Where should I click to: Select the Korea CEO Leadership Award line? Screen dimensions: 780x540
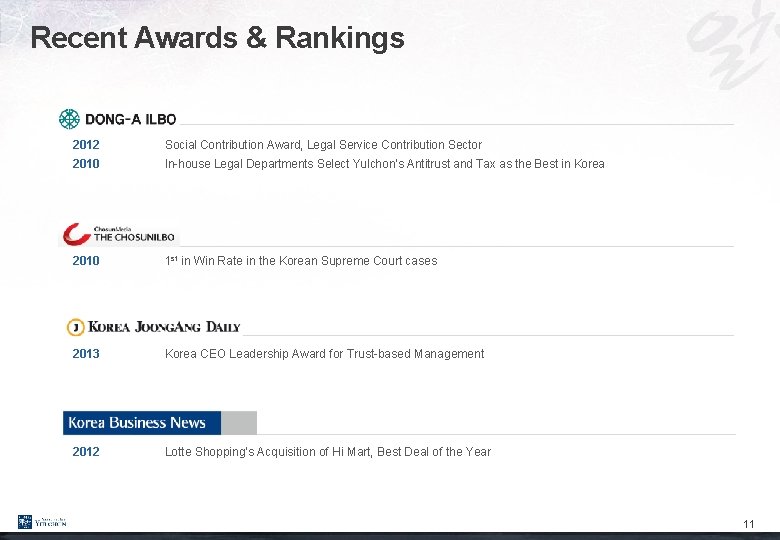coord(324,354)
